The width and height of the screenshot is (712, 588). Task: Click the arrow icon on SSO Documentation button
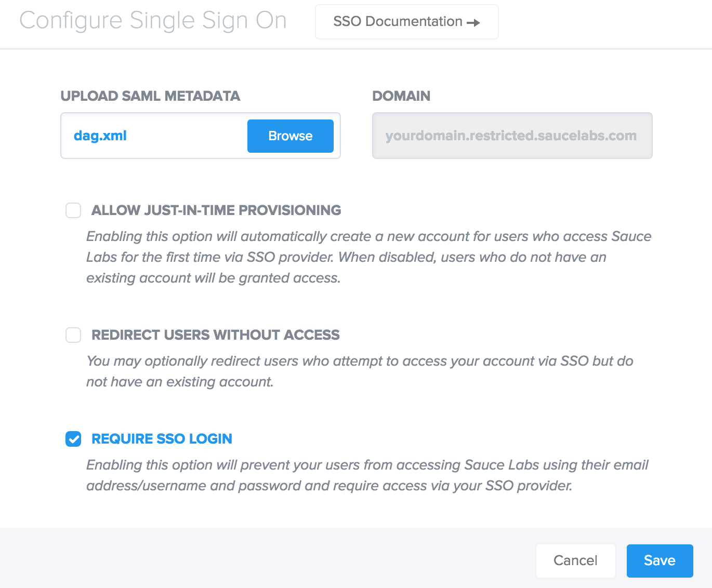474,22
